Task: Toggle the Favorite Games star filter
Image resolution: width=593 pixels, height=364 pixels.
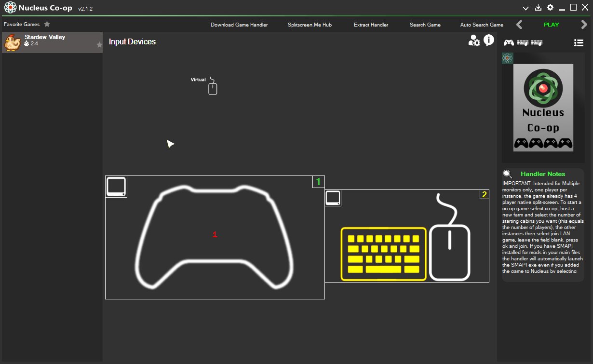Action: click(47, 24)
